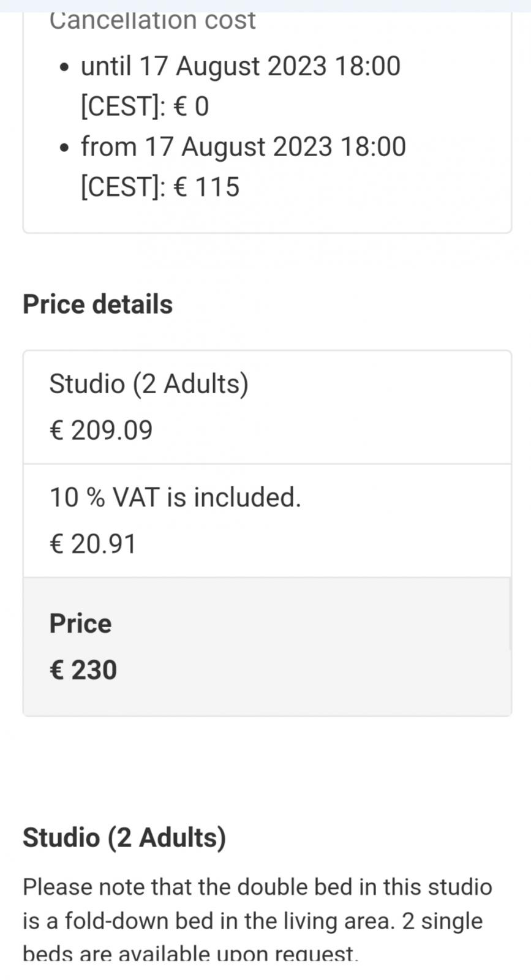Select the € 20.91 VAT amount
The image size is (531, 980).
click(92, 544)
